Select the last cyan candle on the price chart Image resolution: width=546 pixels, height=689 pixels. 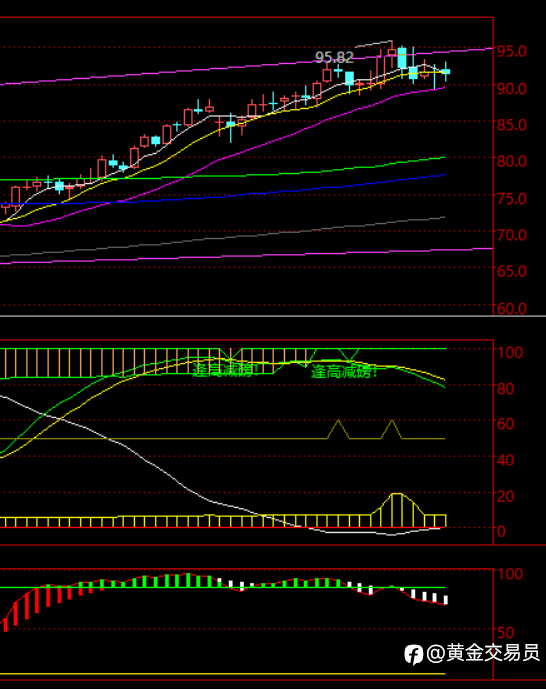446,72
